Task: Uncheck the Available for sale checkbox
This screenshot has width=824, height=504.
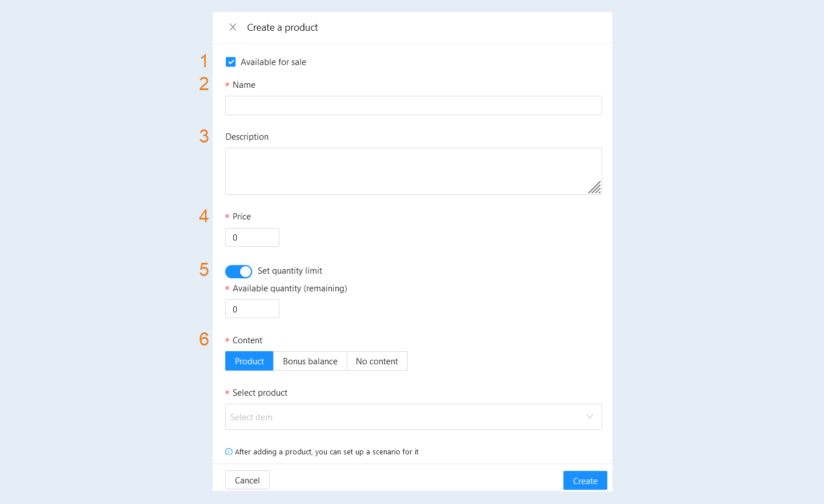Action: point(230,62)
